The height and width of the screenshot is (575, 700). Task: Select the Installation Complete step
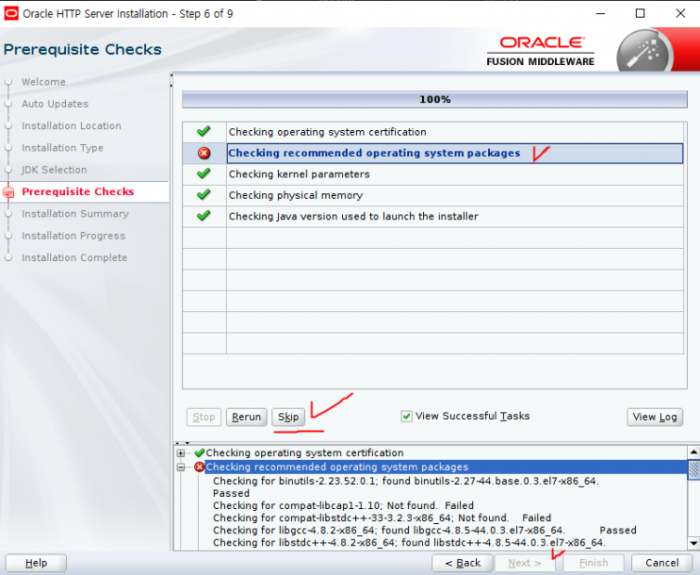pyautogui.click(x=74, y=257)
